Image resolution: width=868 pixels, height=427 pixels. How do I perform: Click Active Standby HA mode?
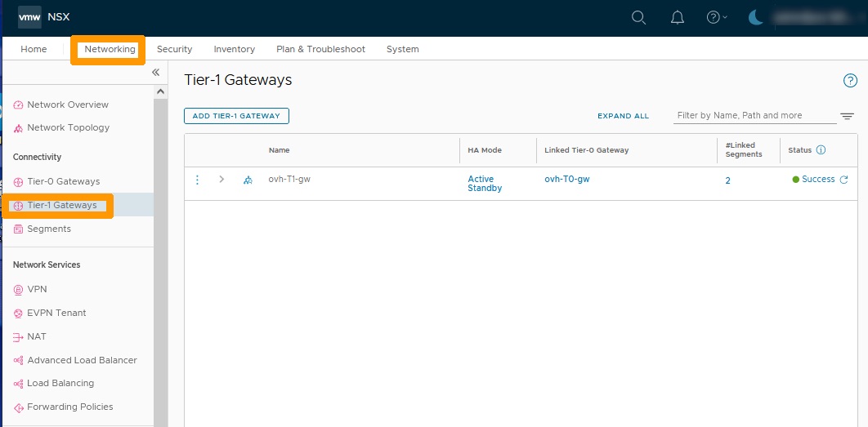point(485,184)
